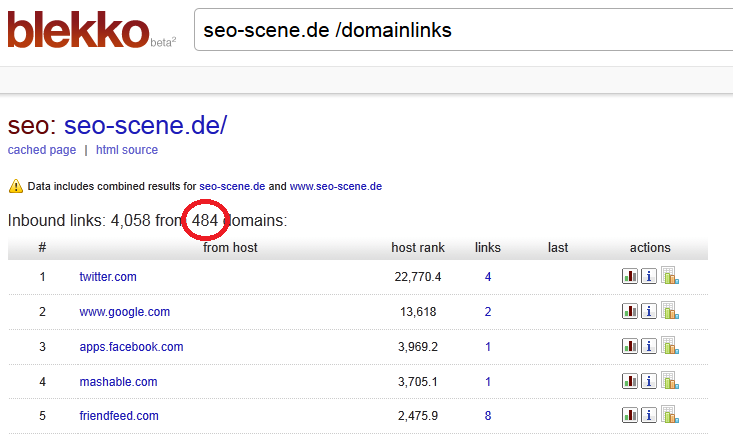The height and width of the screenshot is (440, 733).
Task: Open the seo-scene.de/ heading link
Action: click(145, 125)
